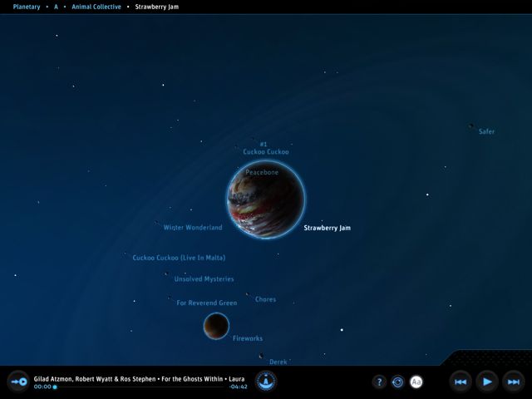
Task: Select For Reverend Green track
Action: [x=207, y=303]
